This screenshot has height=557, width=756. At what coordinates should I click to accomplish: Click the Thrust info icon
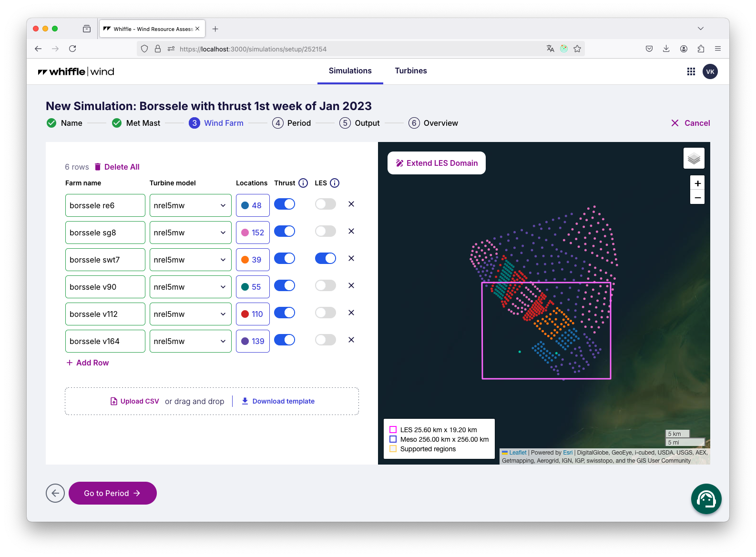(303, 183)
